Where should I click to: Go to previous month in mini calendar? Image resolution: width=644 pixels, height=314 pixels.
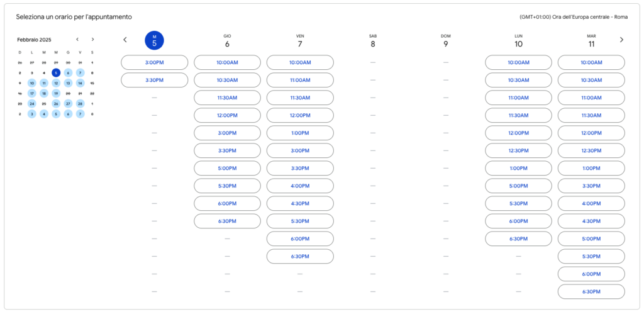pos(77,40)
